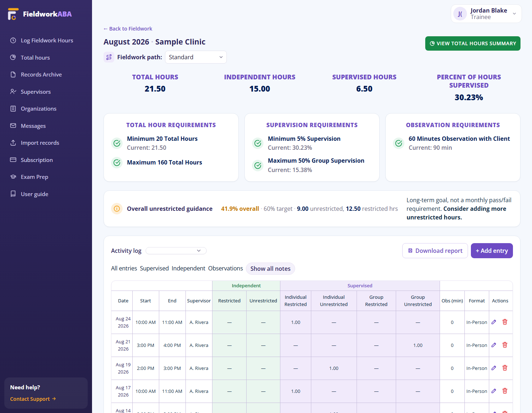Navigate to Supervisors
This screenshot has height=413, width=532.
pos(46,92)
